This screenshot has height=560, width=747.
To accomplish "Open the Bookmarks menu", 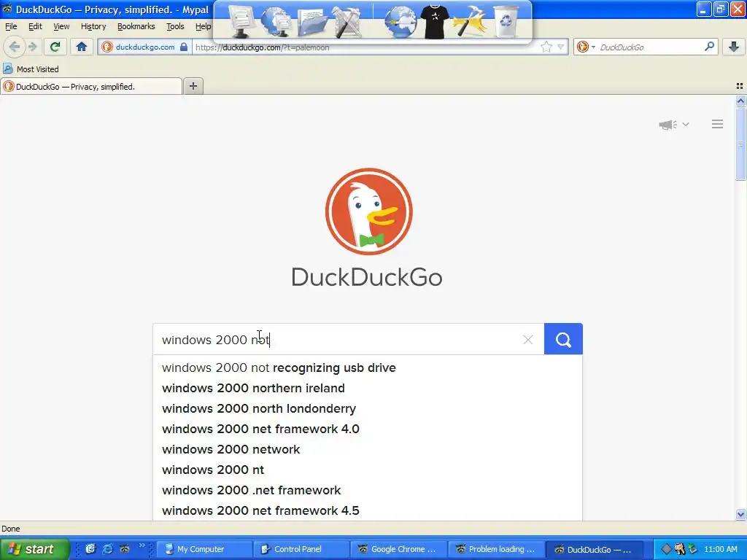I will (x=136, y=27).
